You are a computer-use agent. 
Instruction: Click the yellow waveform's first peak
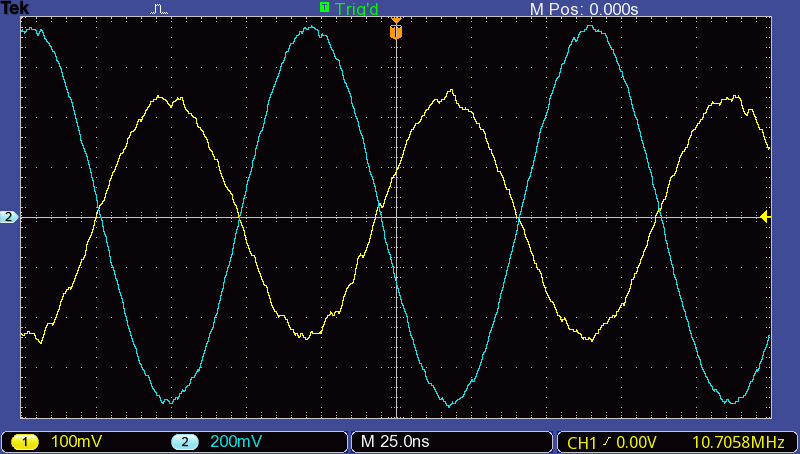click(160, 98)
